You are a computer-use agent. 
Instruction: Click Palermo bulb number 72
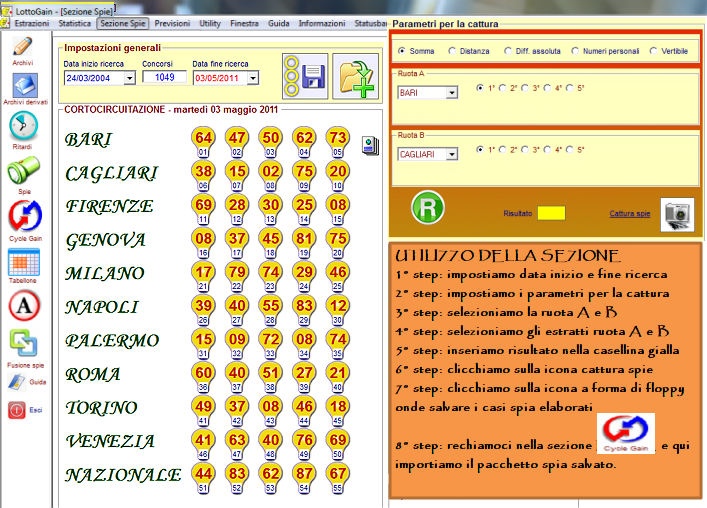pyautogui.click(x=271, y=339)
